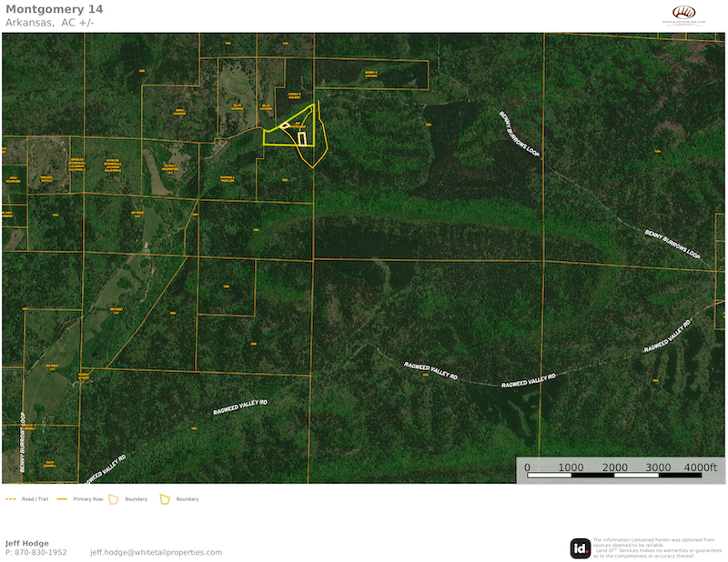Click the dashed Road / Trail legend symbol
This screenshot has height=562, width=728.
click(11, 499)
